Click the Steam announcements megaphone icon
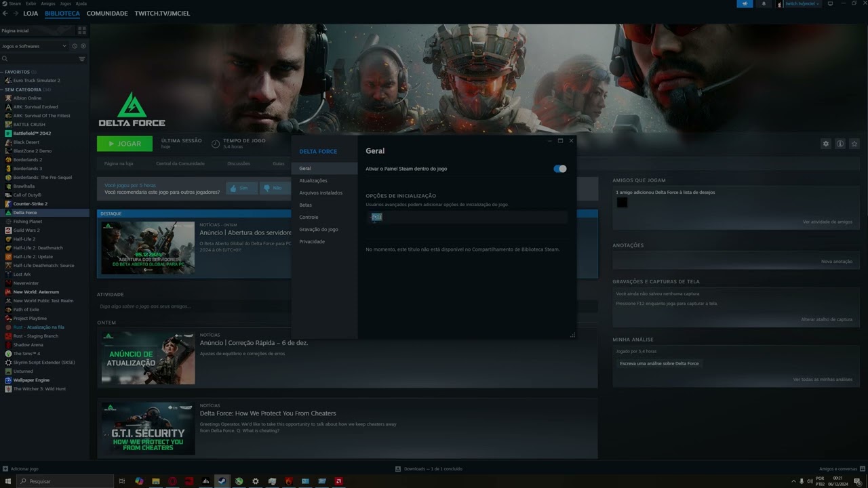 (x=745, y=3)
